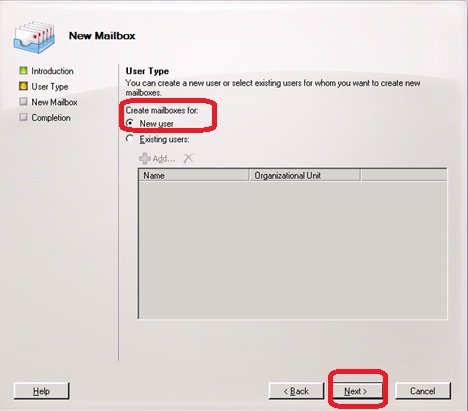
Task: Cancel the New Mailbox wizard
Action: click(x=423, y=391)
